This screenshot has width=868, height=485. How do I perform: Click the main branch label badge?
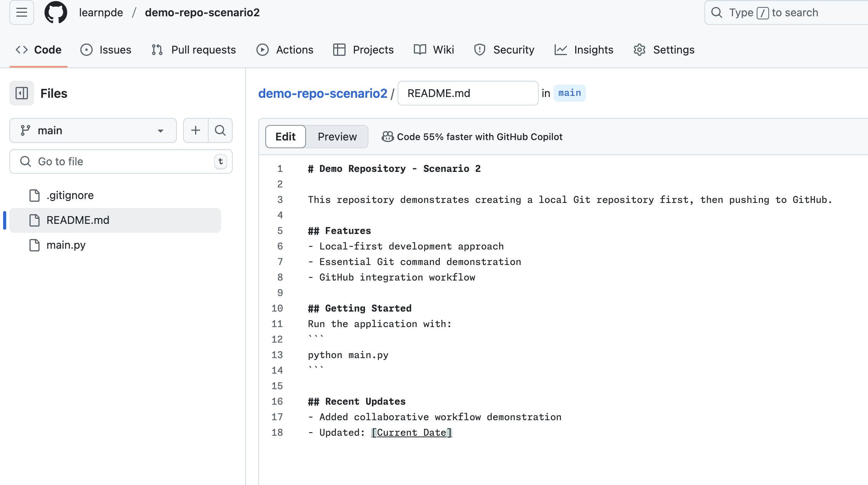coord(569,93)
